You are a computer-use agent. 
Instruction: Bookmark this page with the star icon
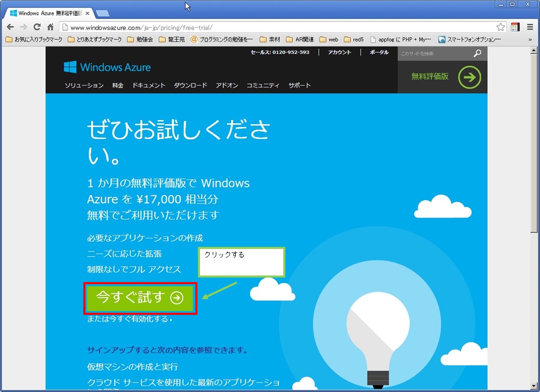coord(501,27)
